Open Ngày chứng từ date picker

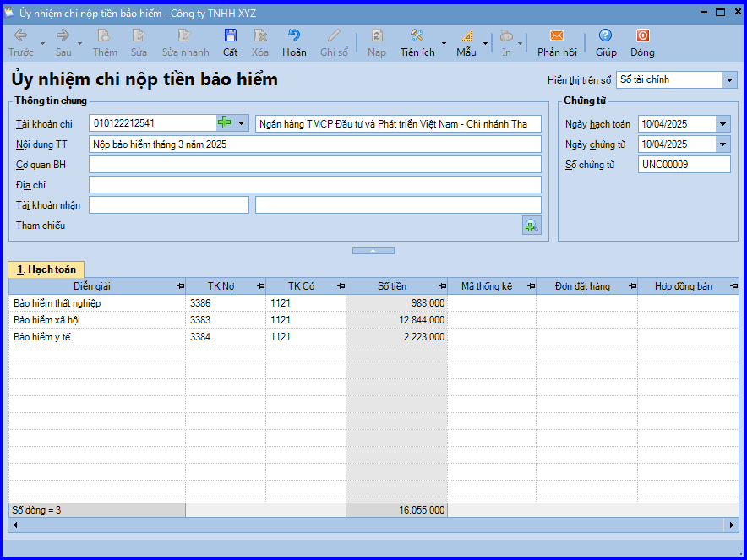point(722,144)
